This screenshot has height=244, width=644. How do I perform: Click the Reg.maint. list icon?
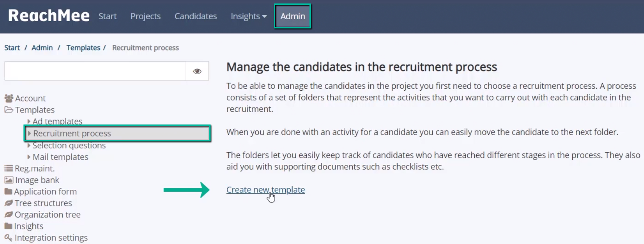click(8, 168)
